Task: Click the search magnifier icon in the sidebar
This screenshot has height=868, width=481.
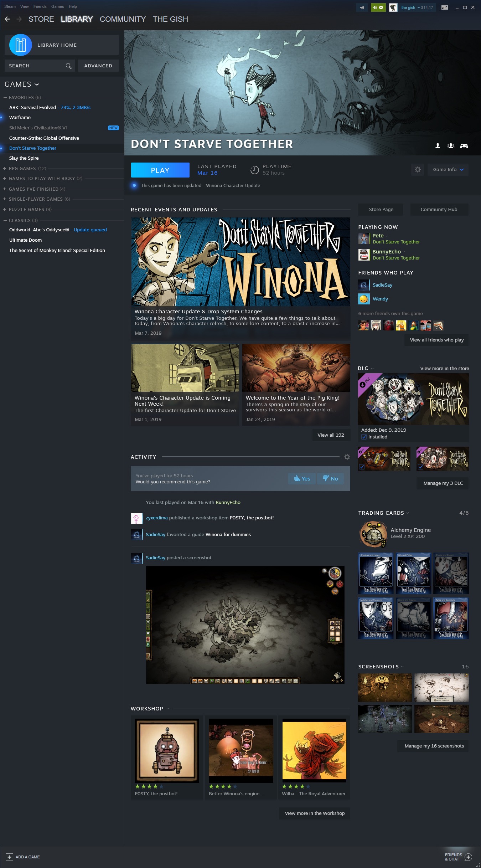Action: click(x=69, y=66)
